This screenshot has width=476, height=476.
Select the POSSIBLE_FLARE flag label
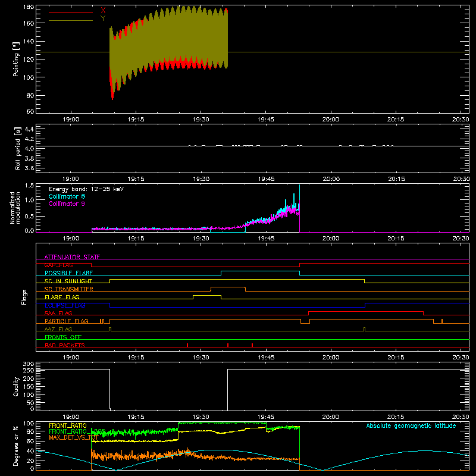pos(68,273)
